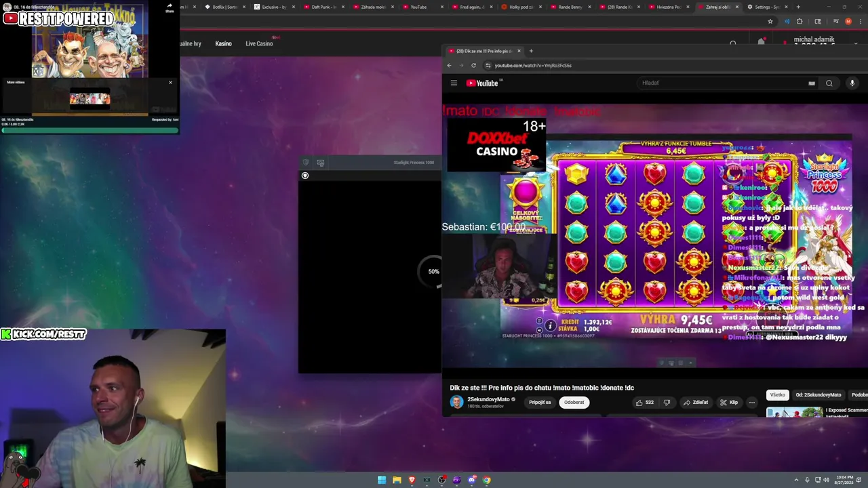Go back in the YouTube browser window
The image size is (868, 488).
pyautogui.click(x=448, y=66)
